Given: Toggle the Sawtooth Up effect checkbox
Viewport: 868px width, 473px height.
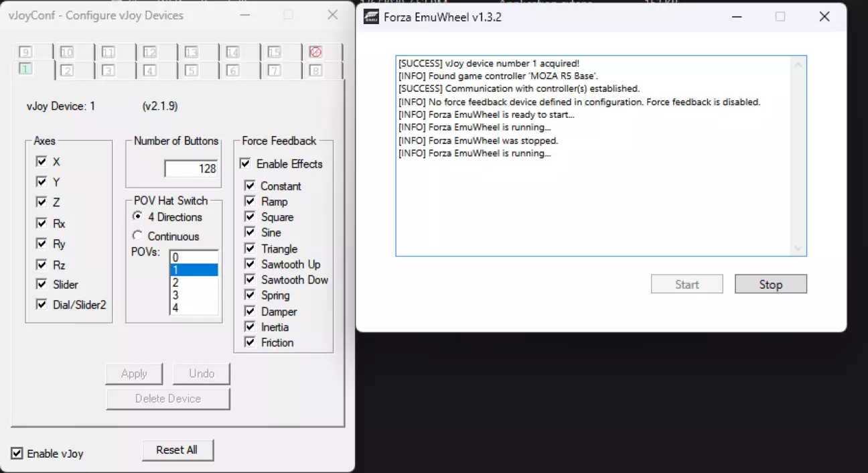Looking at the screenshot, I should (x=250, y=264).
